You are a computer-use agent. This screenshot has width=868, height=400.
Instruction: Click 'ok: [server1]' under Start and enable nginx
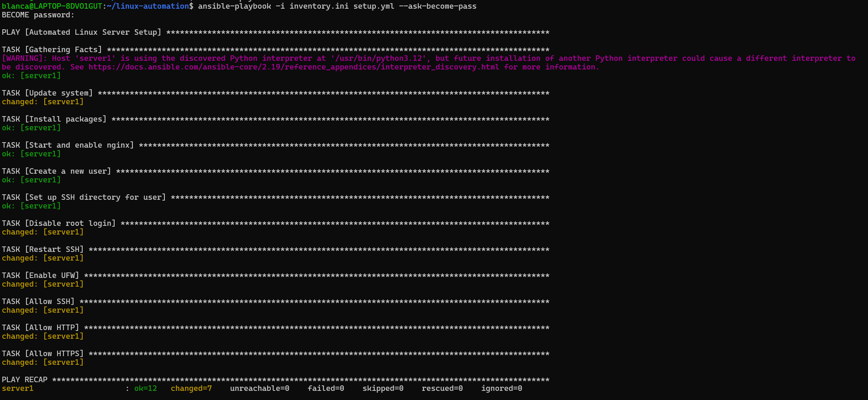click(31, 154)
